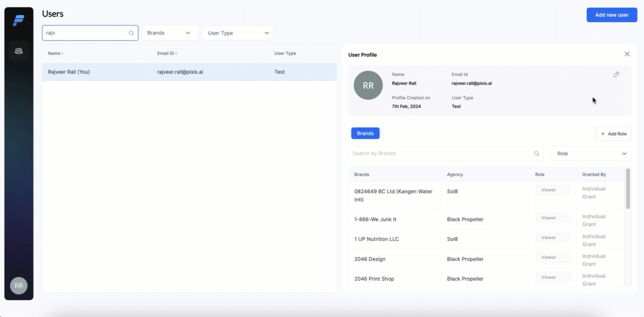This screenshot has width=644, height=317.
Task: Open the Brands filter dropdown
Action: click(x=169, y=33)
